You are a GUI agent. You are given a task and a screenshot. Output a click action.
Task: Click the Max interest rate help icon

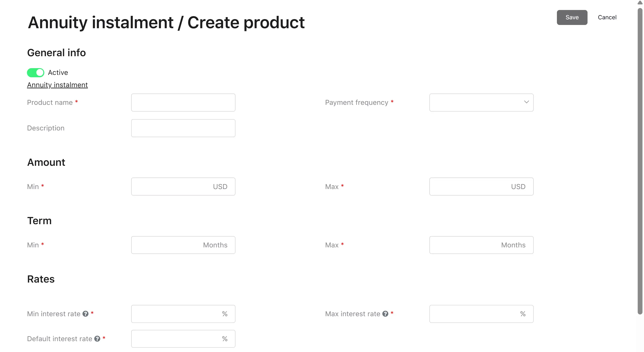coord(385,314)
